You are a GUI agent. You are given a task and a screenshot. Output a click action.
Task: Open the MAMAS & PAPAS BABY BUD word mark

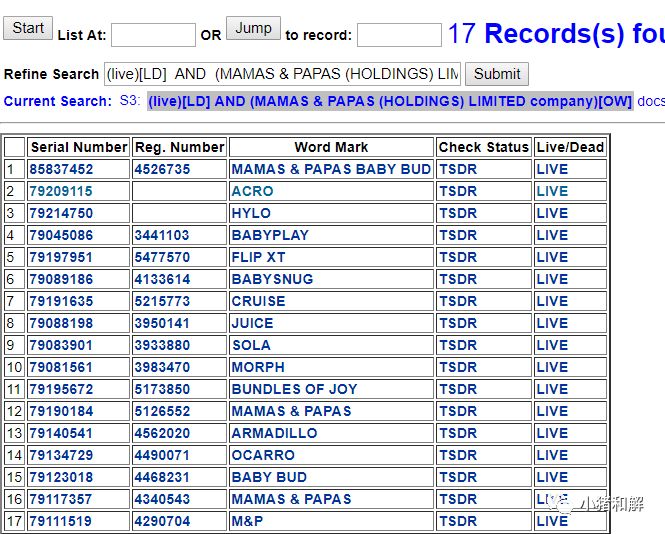(x=331, y=169)
